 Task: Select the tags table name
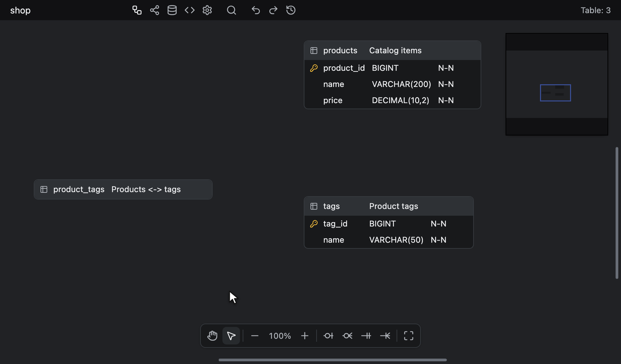click(331, 206)
